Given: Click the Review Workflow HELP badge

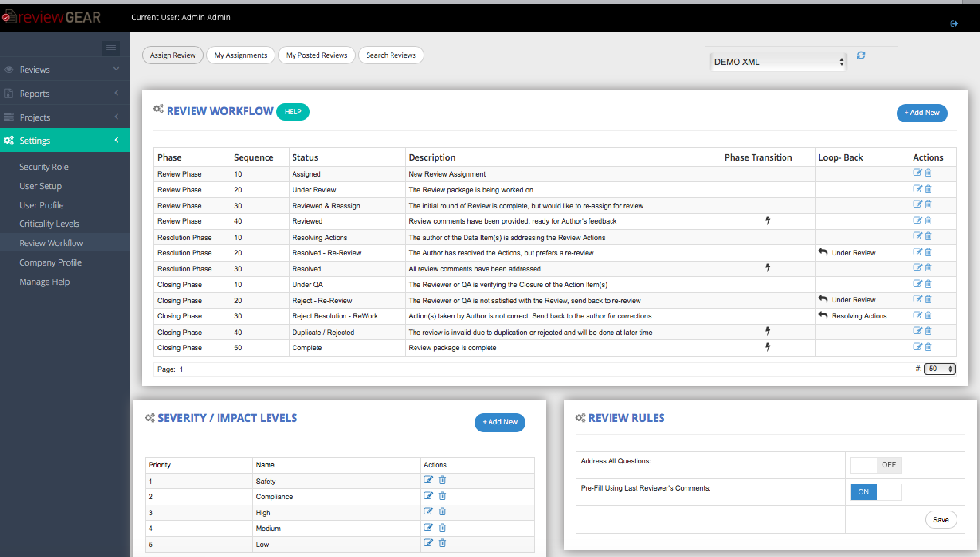Looking at the screenshot, I should [x=293, y=112].
